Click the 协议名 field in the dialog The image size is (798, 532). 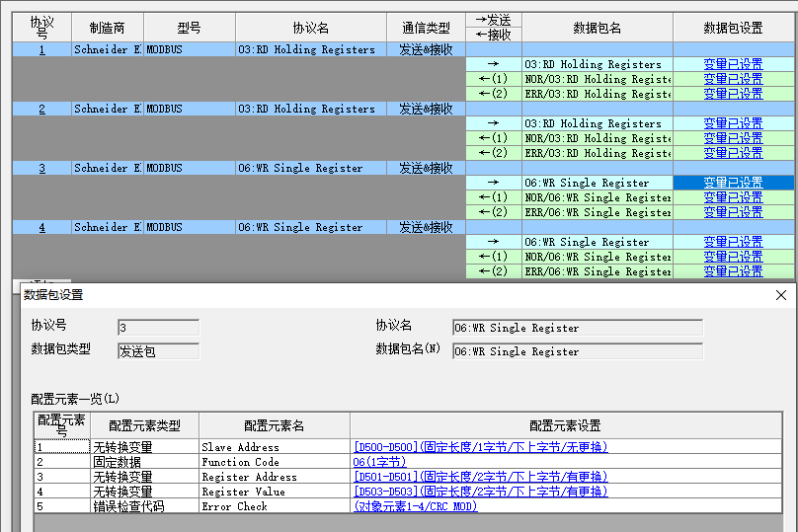click(577, 328)
